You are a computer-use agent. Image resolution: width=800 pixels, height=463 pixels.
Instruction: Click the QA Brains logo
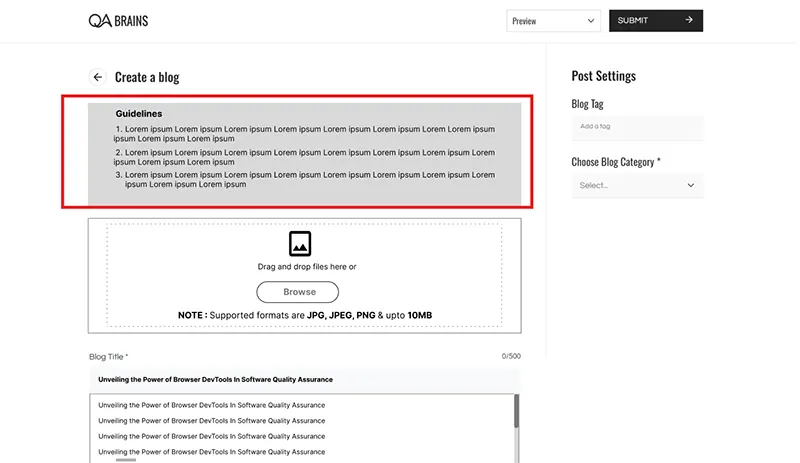[118, 20]
